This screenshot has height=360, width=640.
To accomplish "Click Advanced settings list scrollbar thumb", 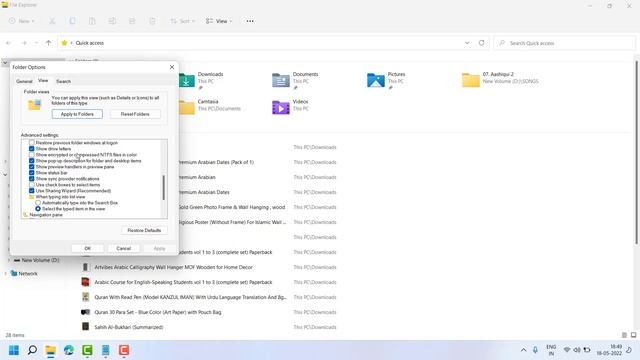I will coord(164,187).
